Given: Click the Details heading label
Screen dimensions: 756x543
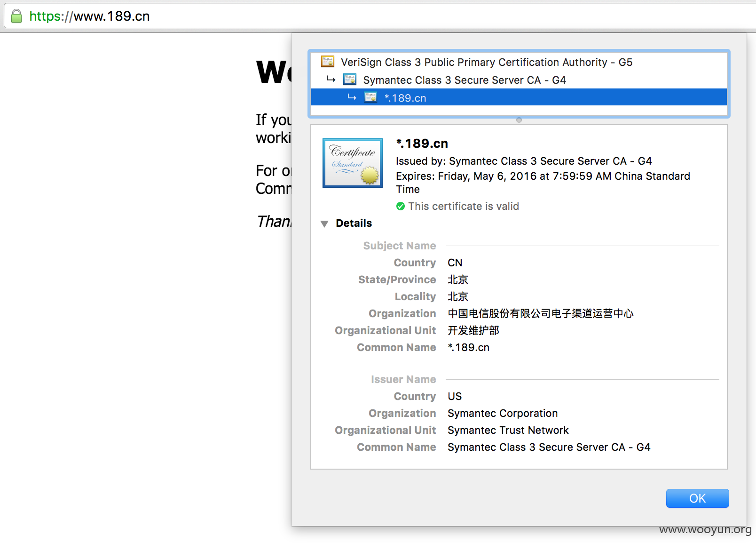Looking at the screenshot, I should pyautogui.click(x=354, y=223).
